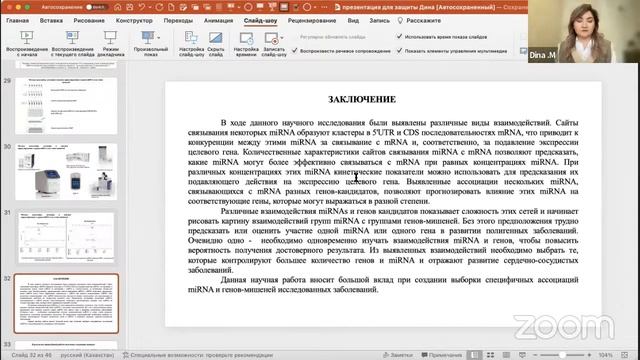Viewport: 640px width, 360px height.
Task: Click the lightbulb Tell me (Расскажите) icon
Action: [400, 20]
